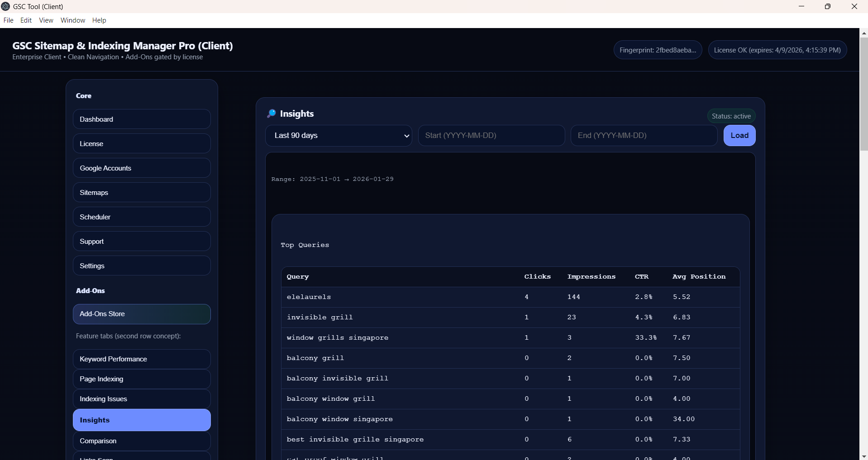
Task: Click the Start date input field
Action: pyautogui.click(x=491, y=136)
